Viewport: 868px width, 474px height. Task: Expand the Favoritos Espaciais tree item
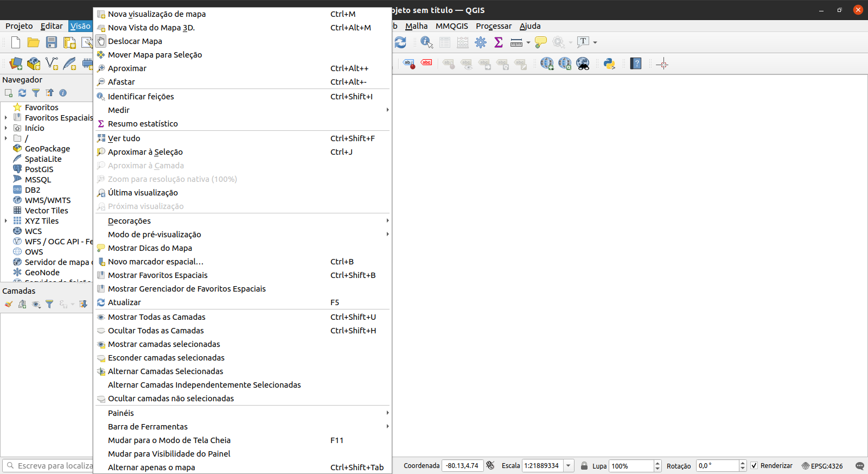[x=6, y=118]
